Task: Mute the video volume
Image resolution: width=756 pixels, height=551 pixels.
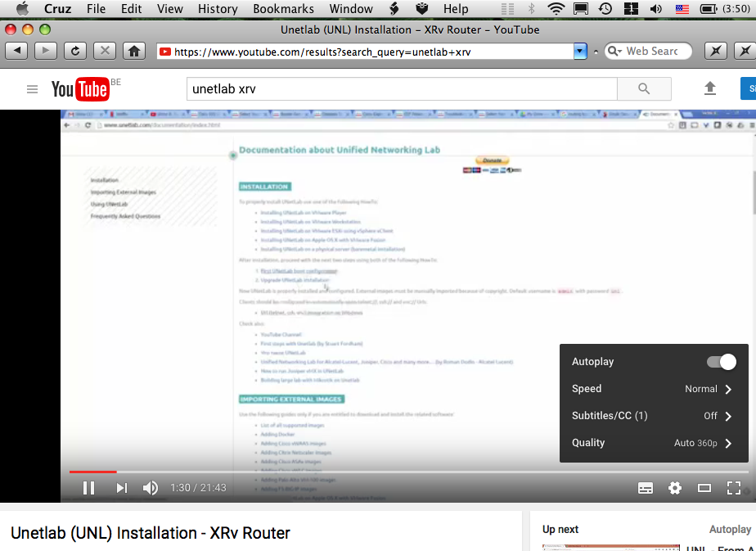Action: coord(151,488)
